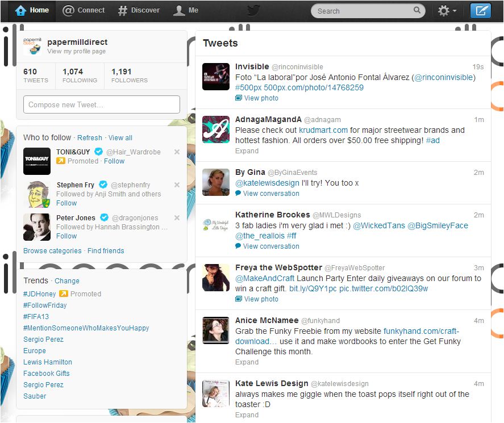Click Kate Lewis Design's avatar
The image size is (504, 423).
pos(216,393)
